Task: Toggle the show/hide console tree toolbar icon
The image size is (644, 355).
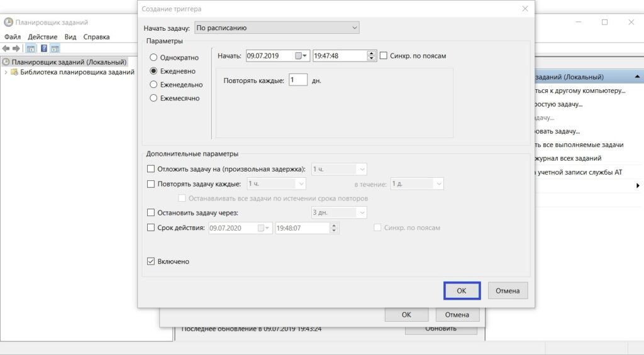Action: tap(30, 48)
